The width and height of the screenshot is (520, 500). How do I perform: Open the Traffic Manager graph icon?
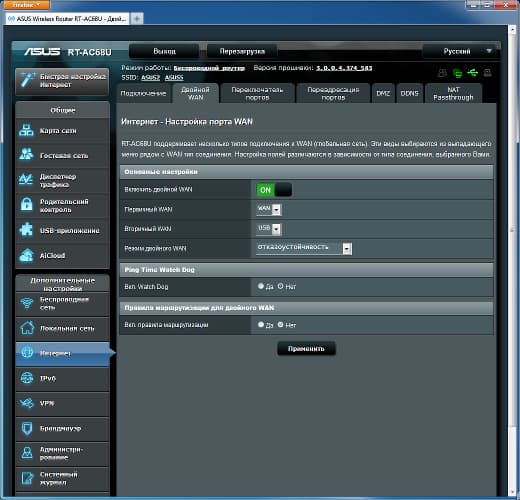click(26, 180)
